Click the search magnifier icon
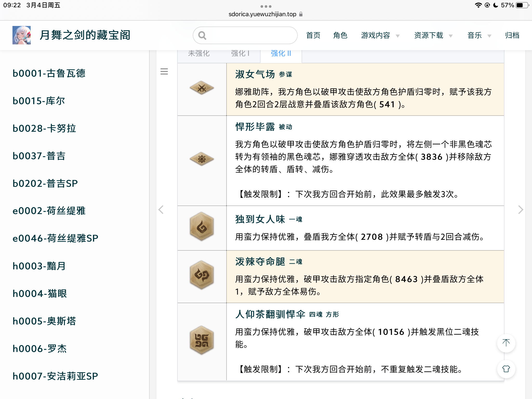 pyautogui.click(x=202, y=35)
